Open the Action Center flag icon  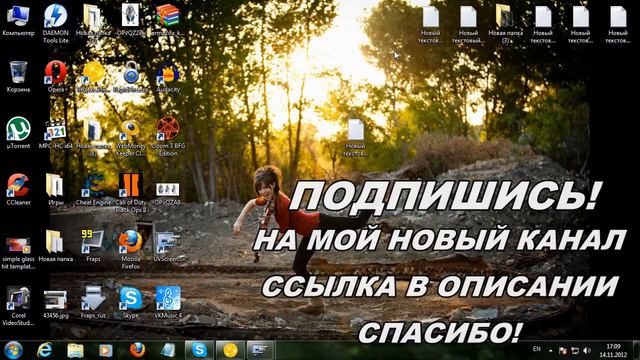(562, 351)
